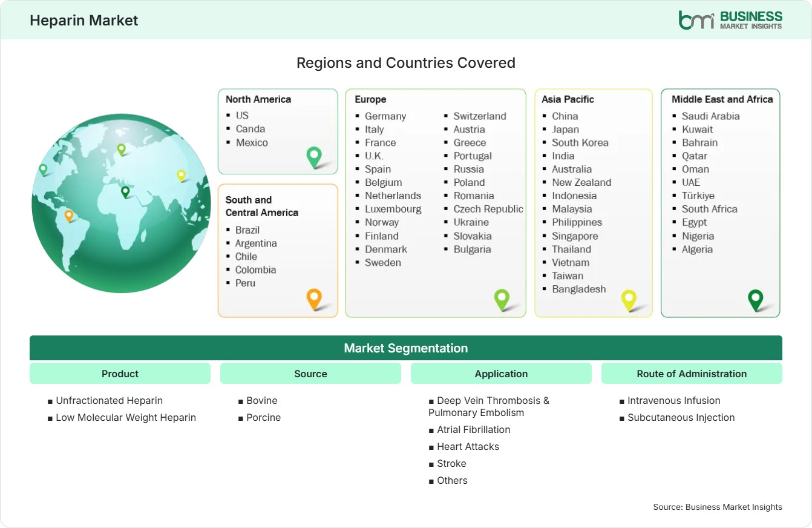Click Luxembourg in Europe list

pos(393,209)
